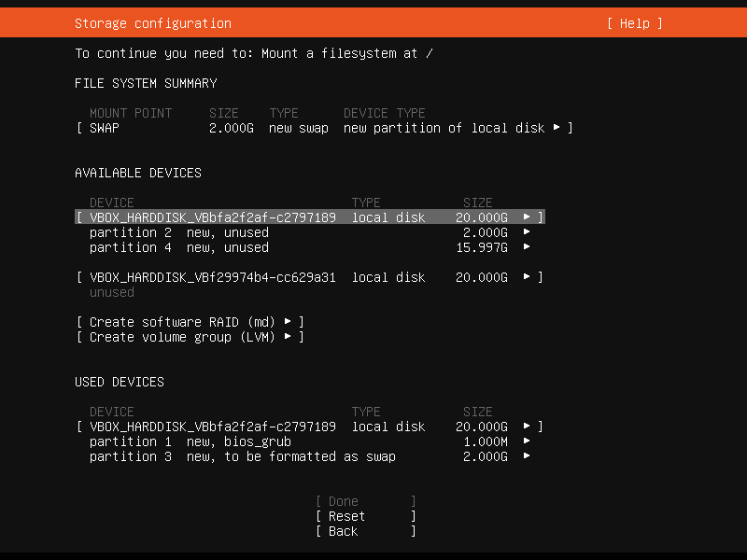This screenshot has width=747, height=560.
Task: Go Back to previous screen
Action: tap(366, 531)
